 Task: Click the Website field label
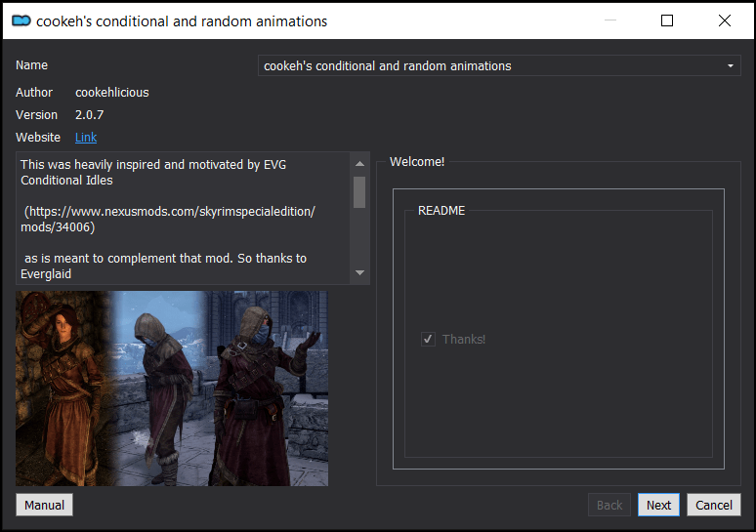38,138
